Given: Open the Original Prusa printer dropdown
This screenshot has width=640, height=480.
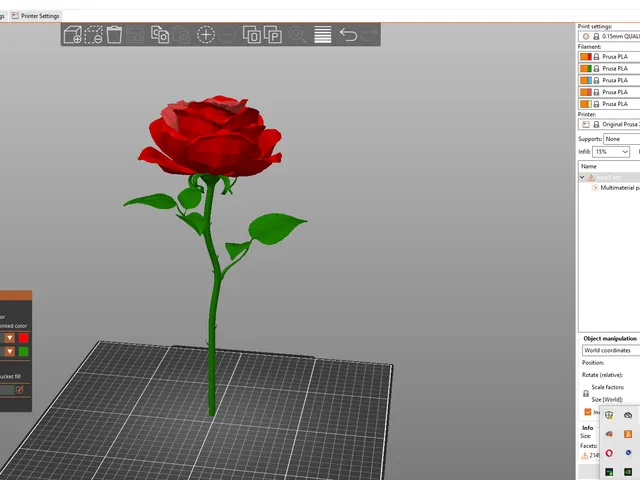Looking at the screenshot, I should (609, 124).
